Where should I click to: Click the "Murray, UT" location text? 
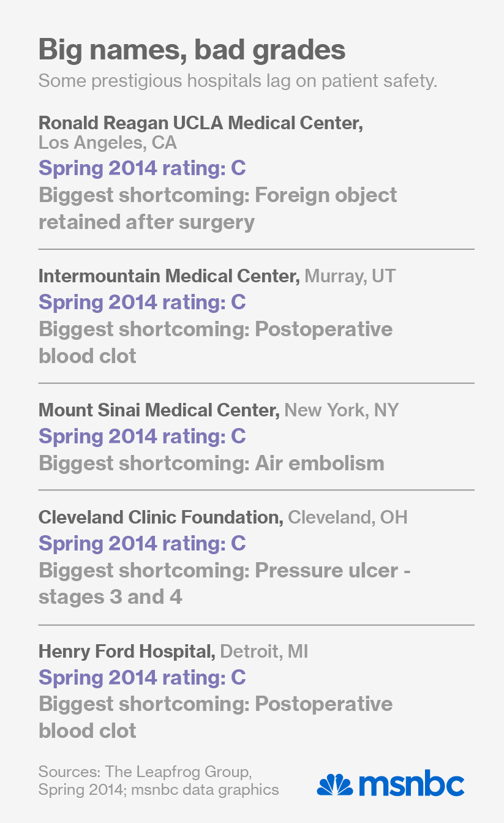(x=350, y=276)
